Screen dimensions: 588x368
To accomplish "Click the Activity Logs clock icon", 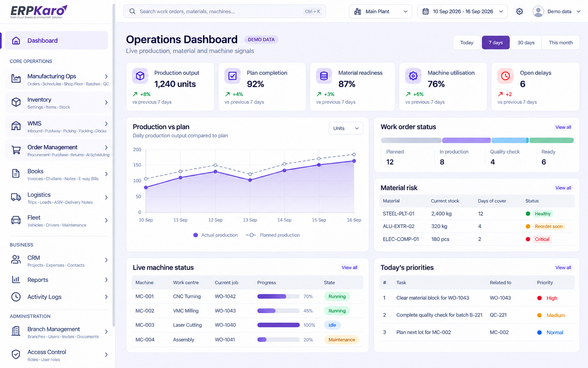I will [16, 297].
